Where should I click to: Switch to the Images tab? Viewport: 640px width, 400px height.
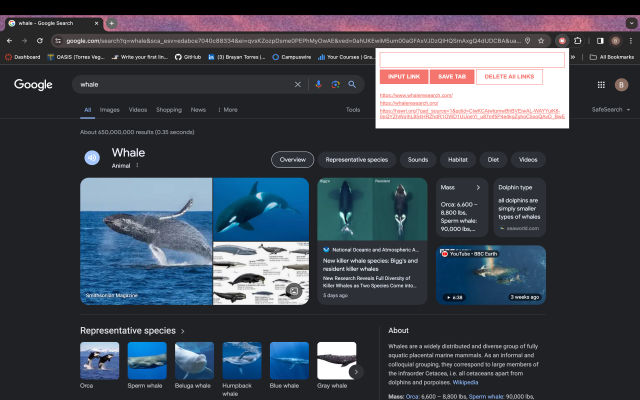click(109, 109)
